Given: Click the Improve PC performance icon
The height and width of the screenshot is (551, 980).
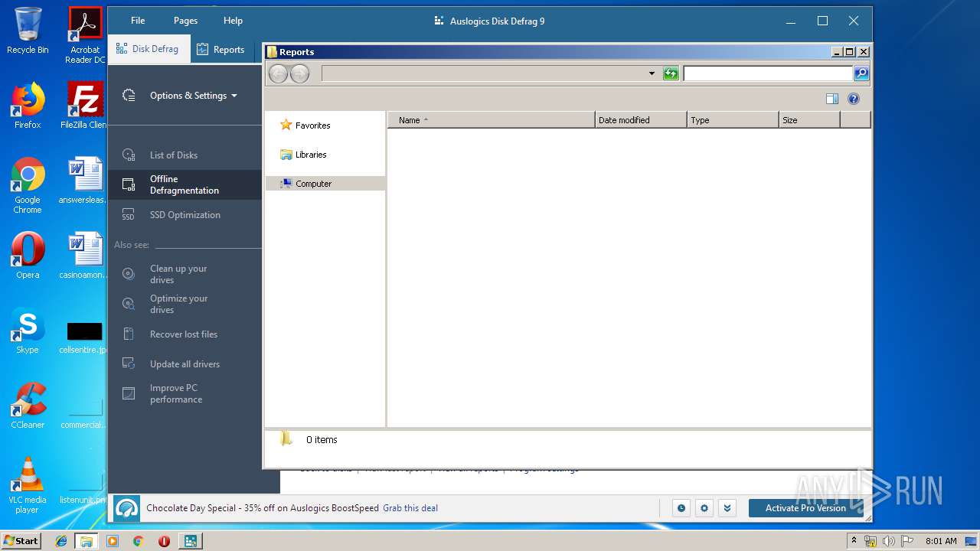Looking at the screenshot, I should coord(129,393).
